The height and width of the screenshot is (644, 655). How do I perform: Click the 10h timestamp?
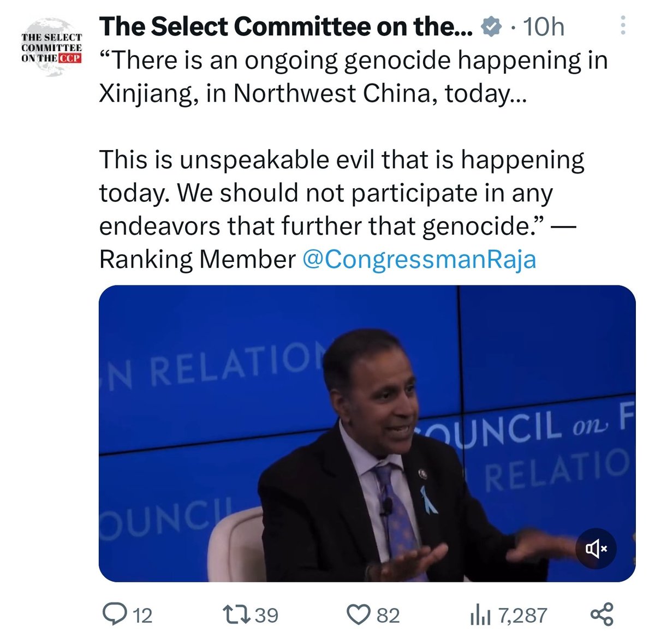click(x=543, y=27)
